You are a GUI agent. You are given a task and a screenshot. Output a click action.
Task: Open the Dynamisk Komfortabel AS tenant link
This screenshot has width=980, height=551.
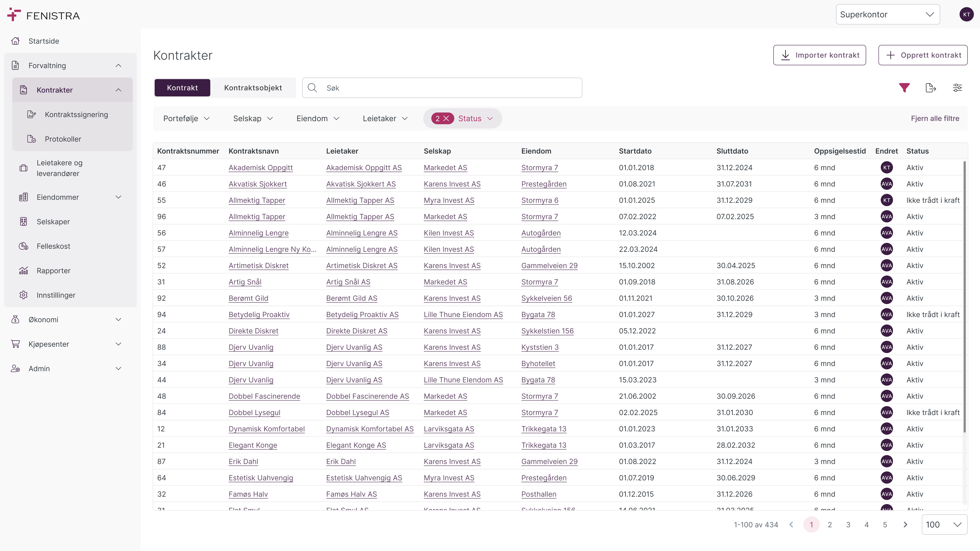click(370, 429)
